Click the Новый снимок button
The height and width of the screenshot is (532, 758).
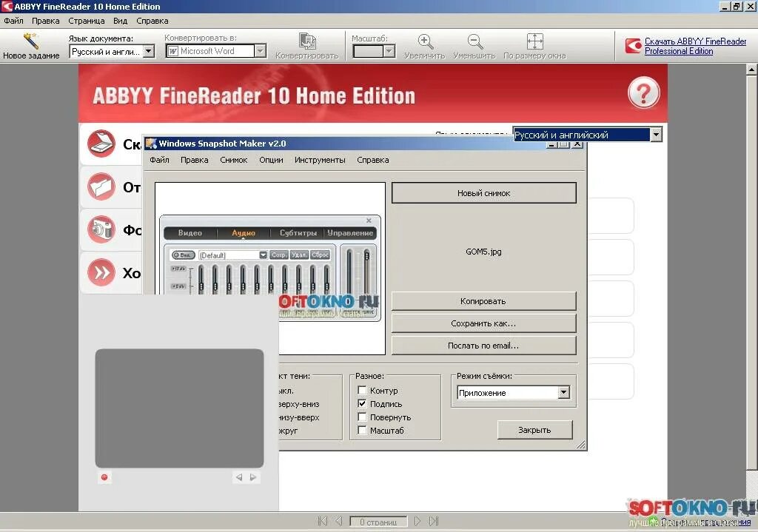[x=484, y=193]
